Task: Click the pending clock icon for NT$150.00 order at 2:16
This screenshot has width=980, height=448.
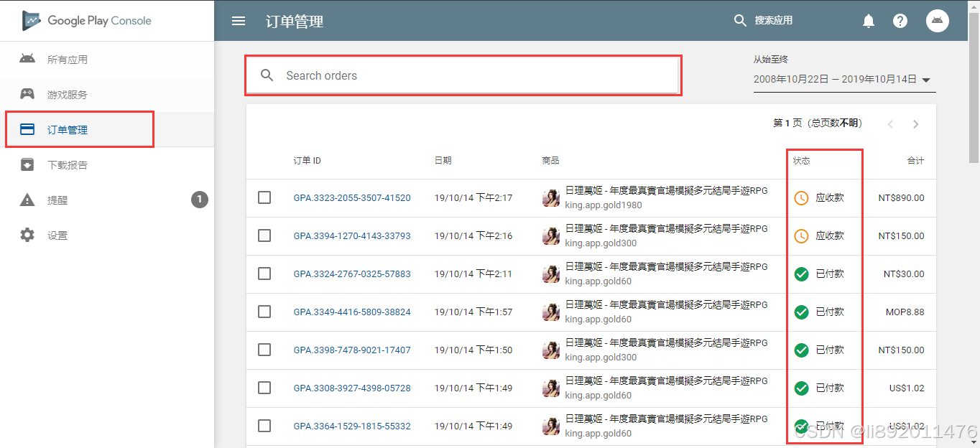Action: 802,235
